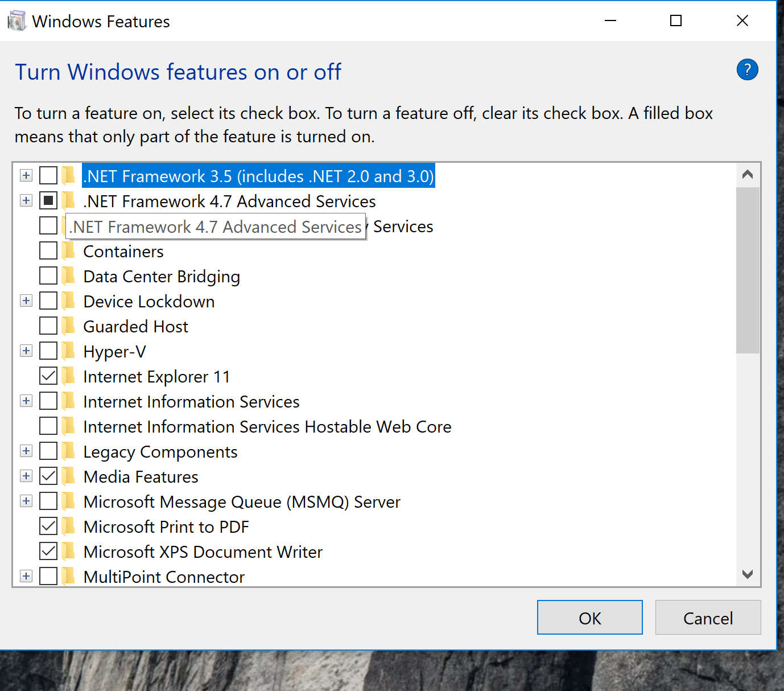Click the folder icon beside .NET Framework 3.5
Screen dimensions: 784x691
pyautogui.click(x=68, y=176)
